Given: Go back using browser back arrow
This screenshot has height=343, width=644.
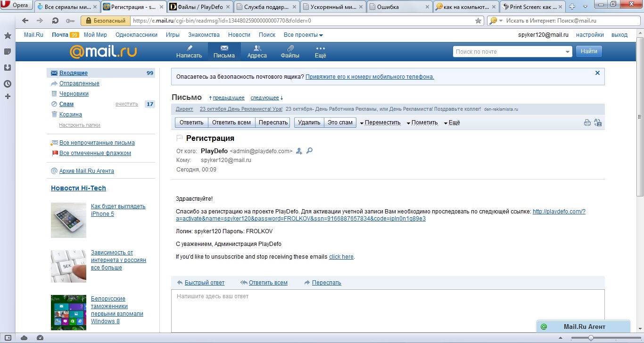Looking at the screenshot, I should [x=25, y=21].
